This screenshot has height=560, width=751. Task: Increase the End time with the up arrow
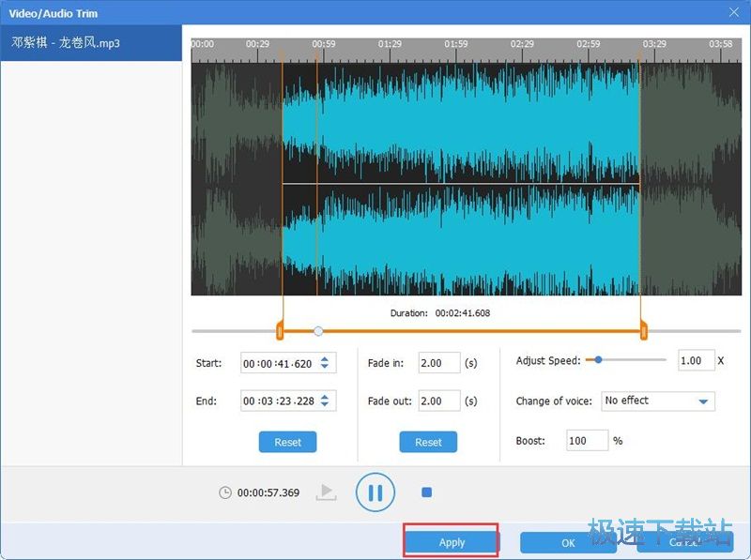(325, 397)
